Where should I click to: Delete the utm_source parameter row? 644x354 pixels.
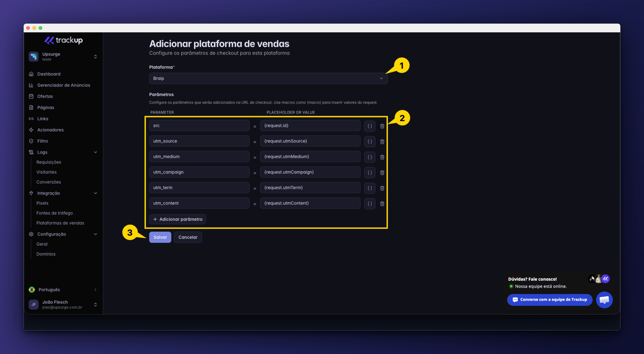coord(382,142)
